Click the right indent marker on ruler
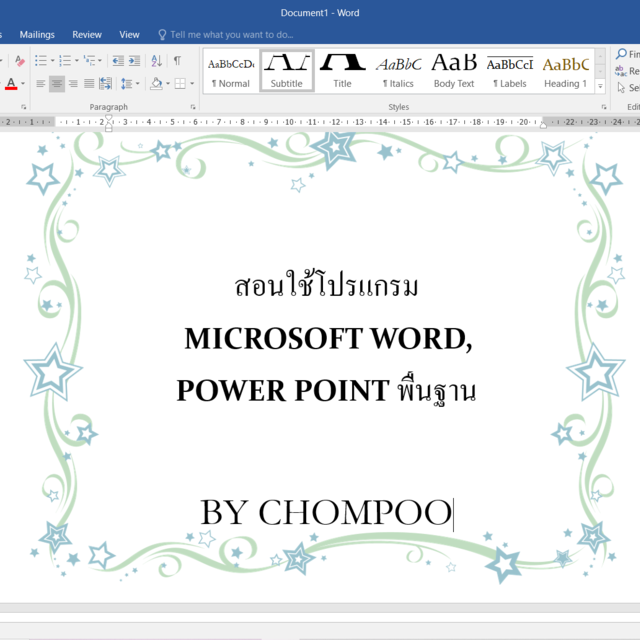 [543, 125]
